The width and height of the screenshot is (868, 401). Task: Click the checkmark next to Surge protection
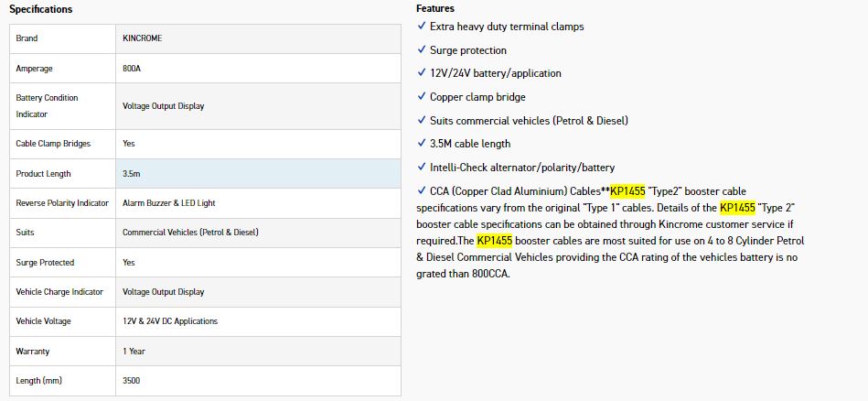click(x=421, y=50)
